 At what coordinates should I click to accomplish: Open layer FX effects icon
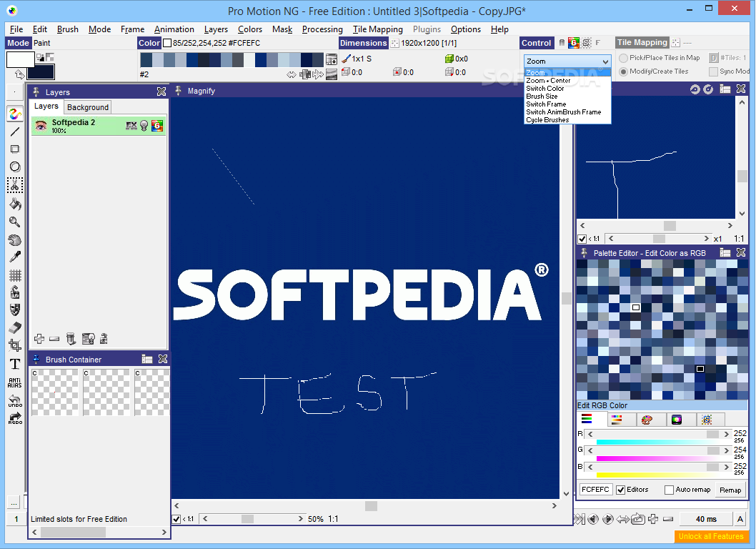131,126
